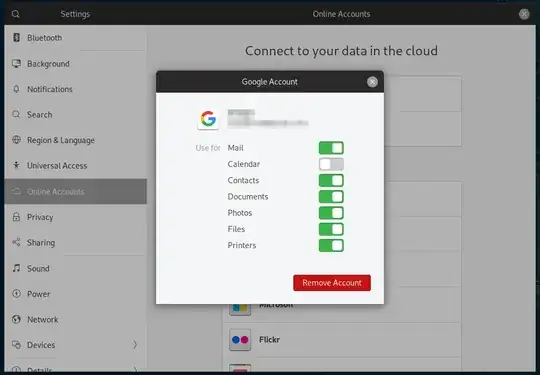Open the Bluetooth settings panel
The height and width of the screenshot is (375, 540).
point(76,38)
